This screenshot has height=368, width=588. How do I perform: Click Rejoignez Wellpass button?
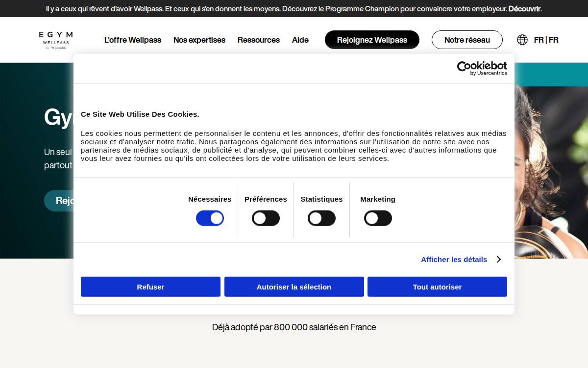(372, 40)
